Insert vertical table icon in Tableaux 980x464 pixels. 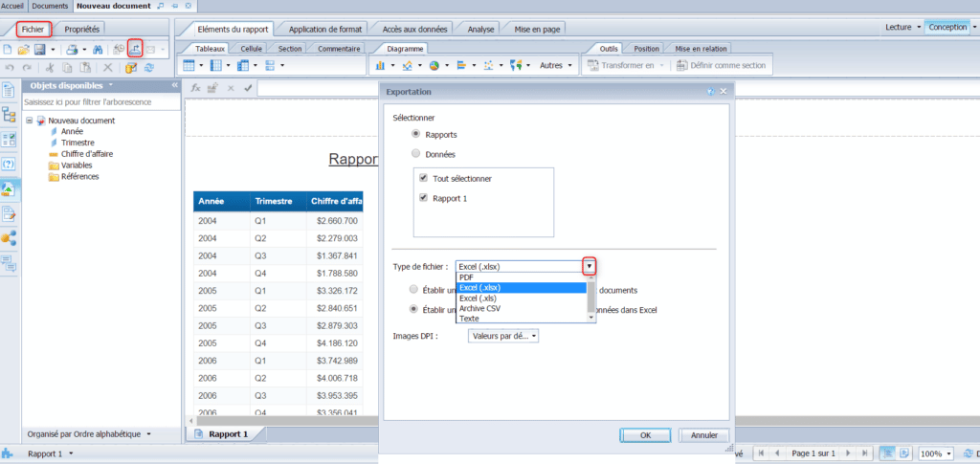[189, 65]
